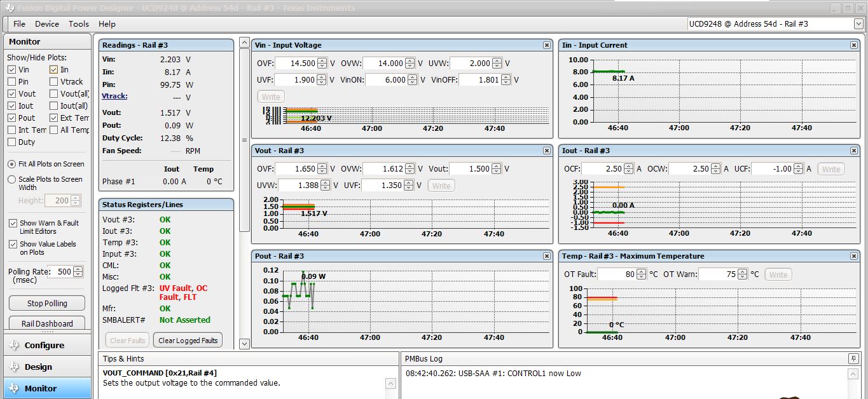Screen dimensions: 868x399
Task: Adjust the Iout OCF stepper arrows
Action: pos(628,169)
